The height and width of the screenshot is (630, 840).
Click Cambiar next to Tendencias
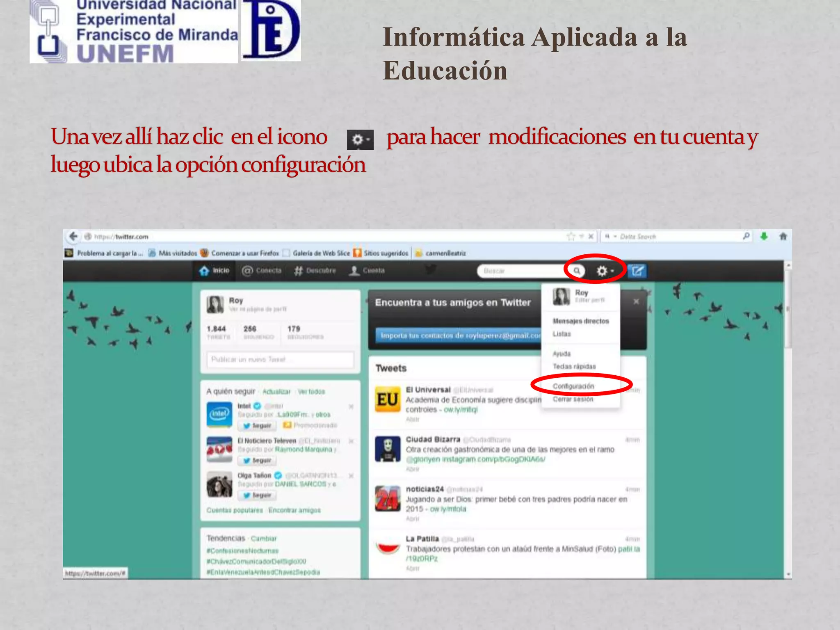pos(264,539)
